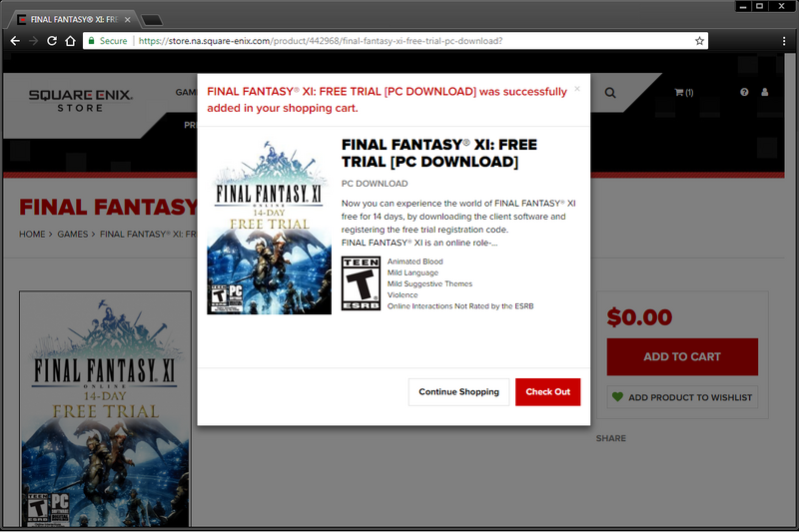Click the red Check Out button

tap(547, 392)
